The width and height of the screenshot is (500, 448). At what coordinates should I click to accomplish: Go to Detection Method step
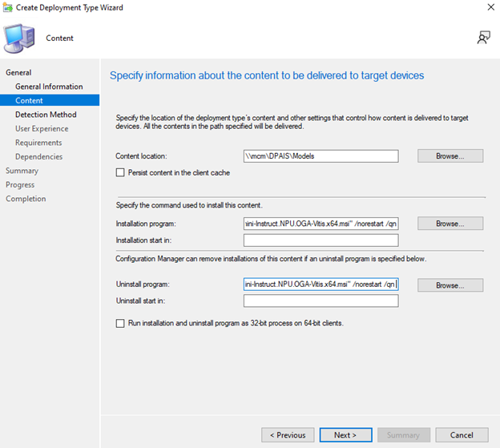click(x=46, y=115)
